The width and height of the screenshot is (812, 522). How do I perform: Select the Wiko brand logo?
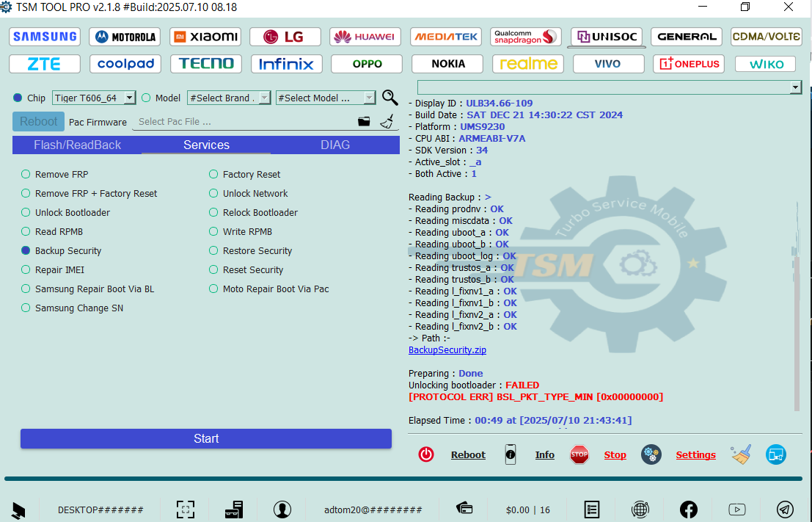point(765,65)
